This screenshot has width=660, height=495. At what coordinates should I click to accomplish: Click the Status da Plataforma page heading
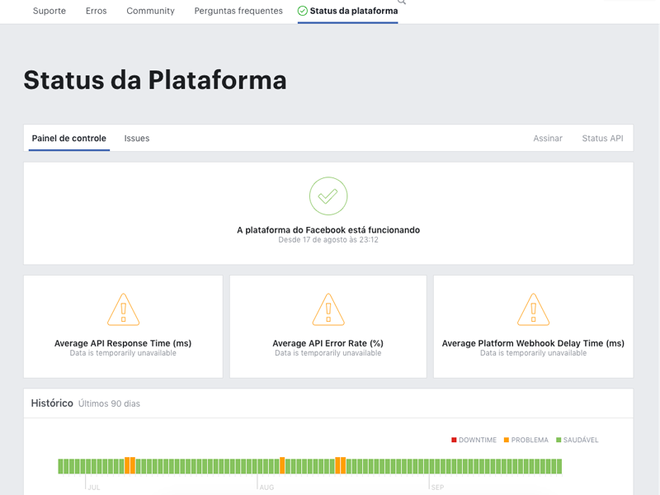[155, 80]
